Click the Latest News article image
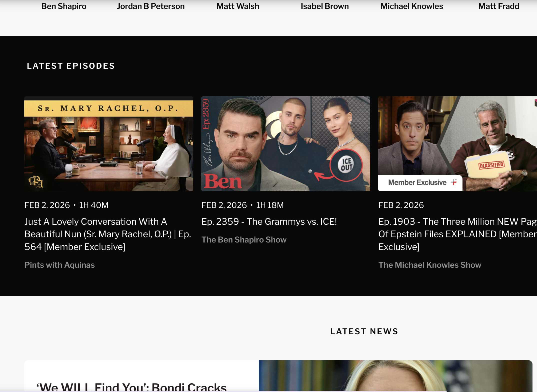The width and height of the screenshot is (537, 392). [x=395, y=376]
